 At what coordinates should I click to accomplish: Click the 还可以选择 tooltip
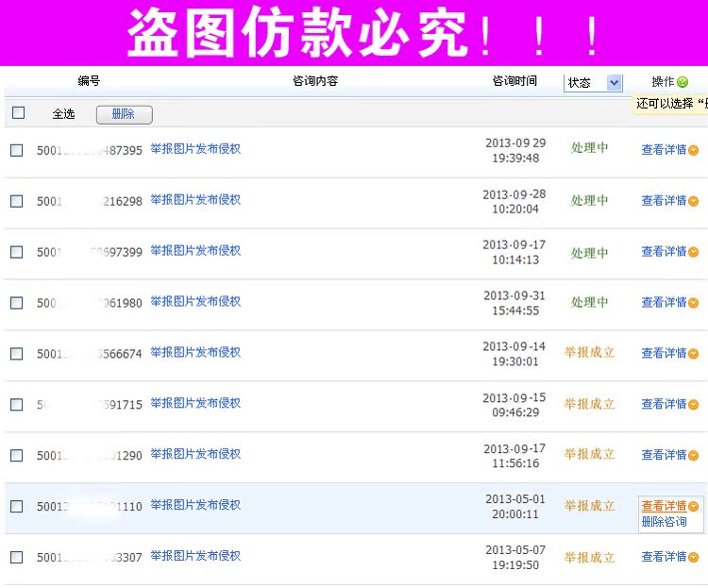click(669, 105)
